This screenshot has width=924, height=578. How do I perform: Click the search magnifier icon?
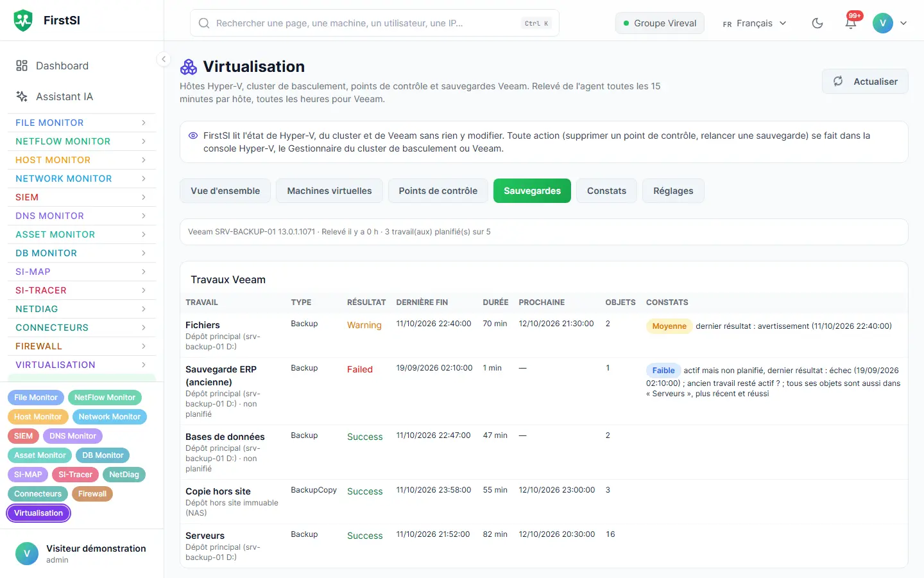(204, 23)
